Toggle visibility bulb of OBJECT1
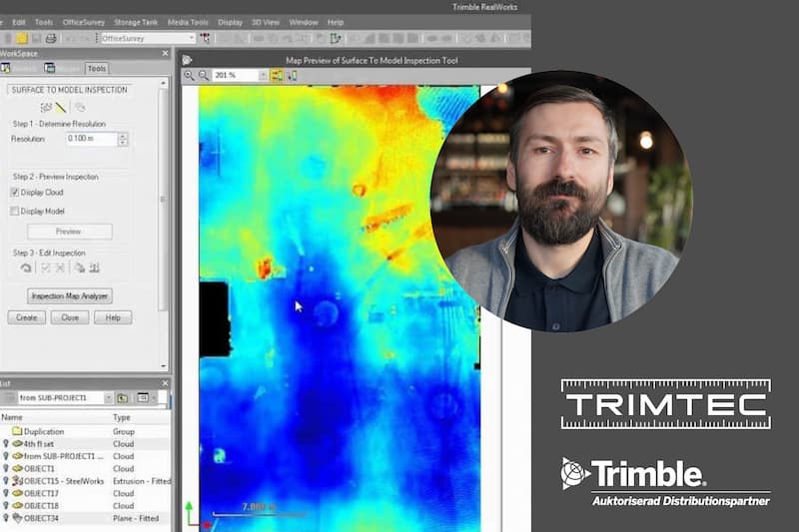This screenshot has height=532, width=799. (x=6, y=468)
